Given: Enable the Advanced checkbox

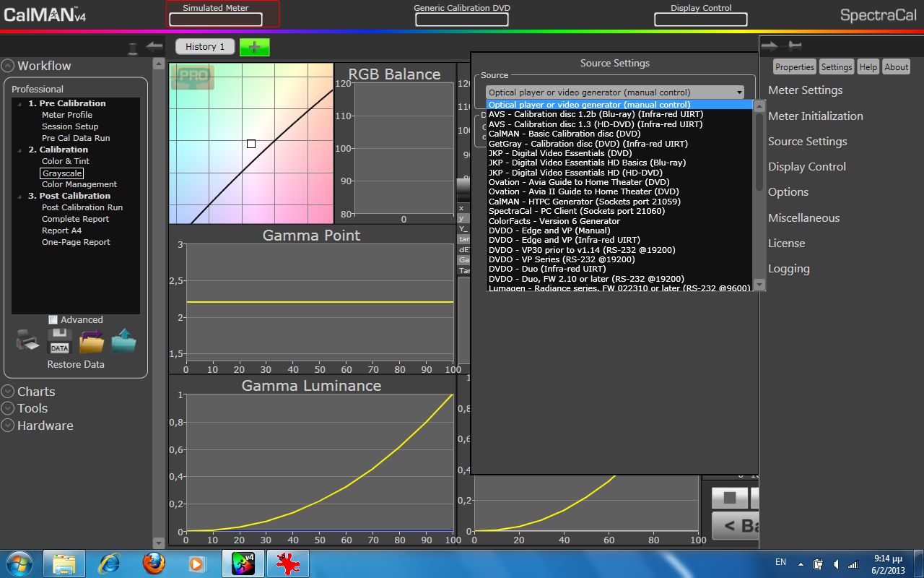Looking at the screenshot, I should click(53, 319).
